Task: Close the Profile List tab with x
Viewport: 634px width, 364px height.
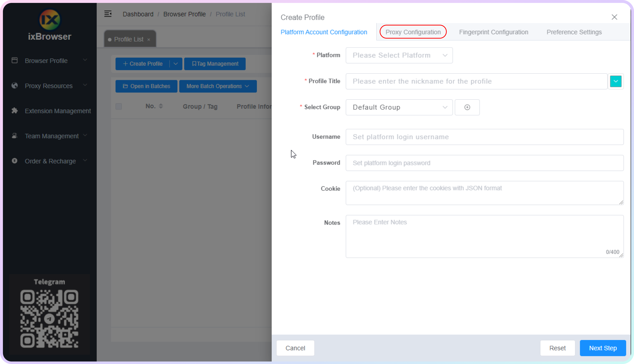Action: (149, 39)
